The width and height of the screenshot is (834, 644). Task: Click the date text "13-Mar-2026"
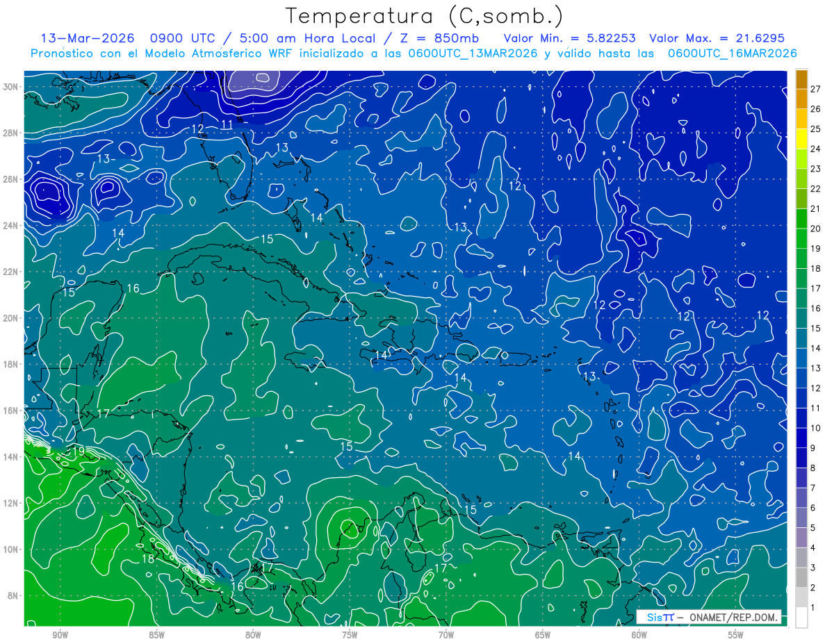88,38
